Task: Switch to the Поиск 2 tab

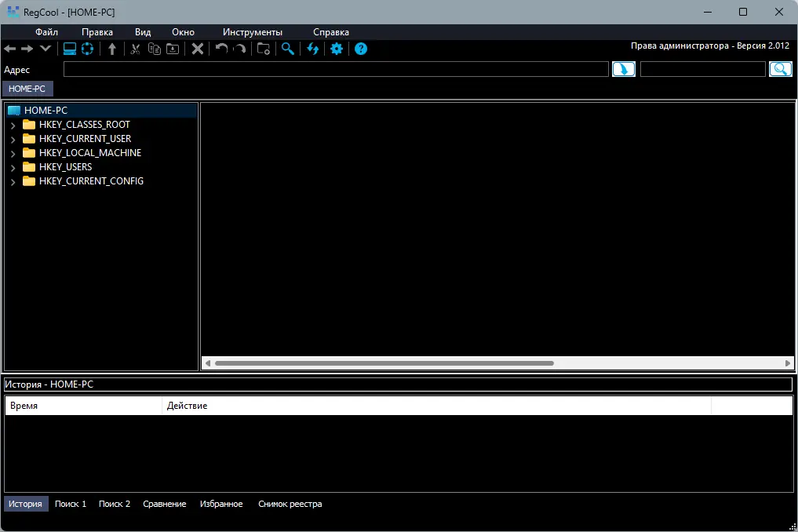Action: (115, 504)
